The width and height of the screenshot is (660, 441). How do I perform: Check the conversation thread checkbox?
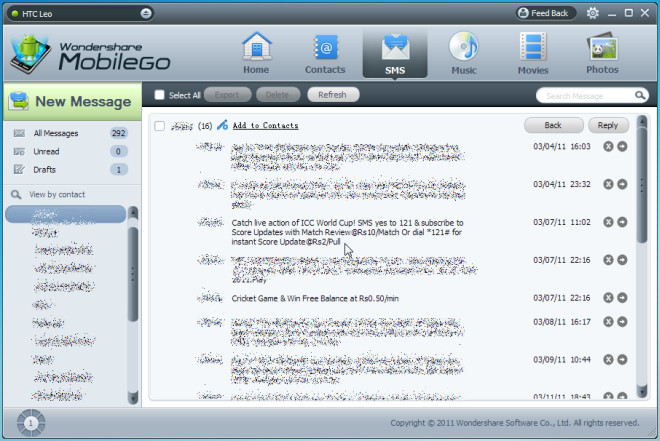(160, 126)
